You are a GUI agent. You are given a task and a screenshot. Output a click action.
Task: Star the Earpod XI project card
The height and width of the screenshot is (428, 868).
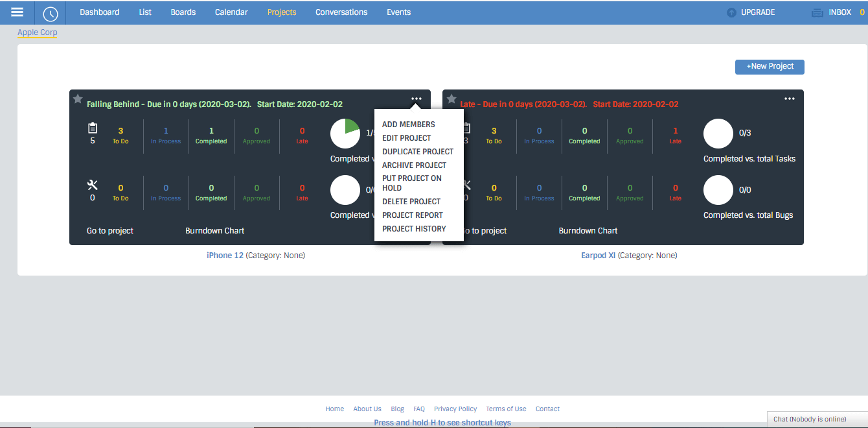451,99
